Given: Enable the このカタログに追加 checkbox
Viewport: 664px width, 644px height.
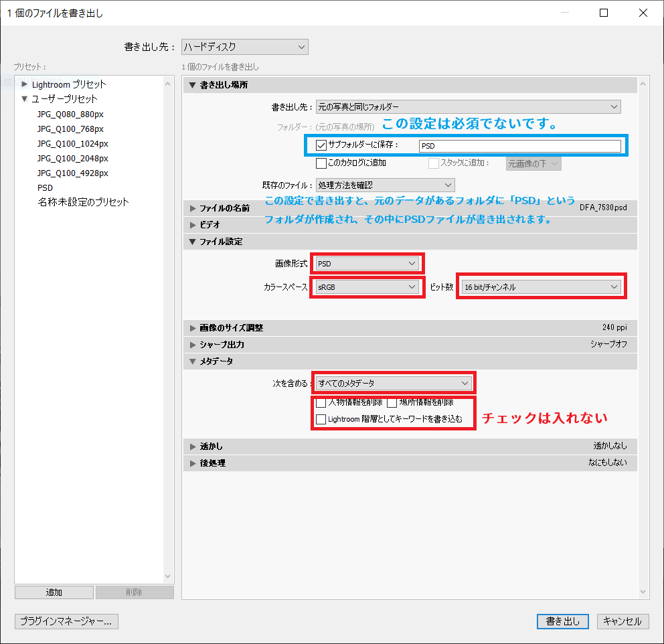Looking at the screenshot, I should [321, 163].
